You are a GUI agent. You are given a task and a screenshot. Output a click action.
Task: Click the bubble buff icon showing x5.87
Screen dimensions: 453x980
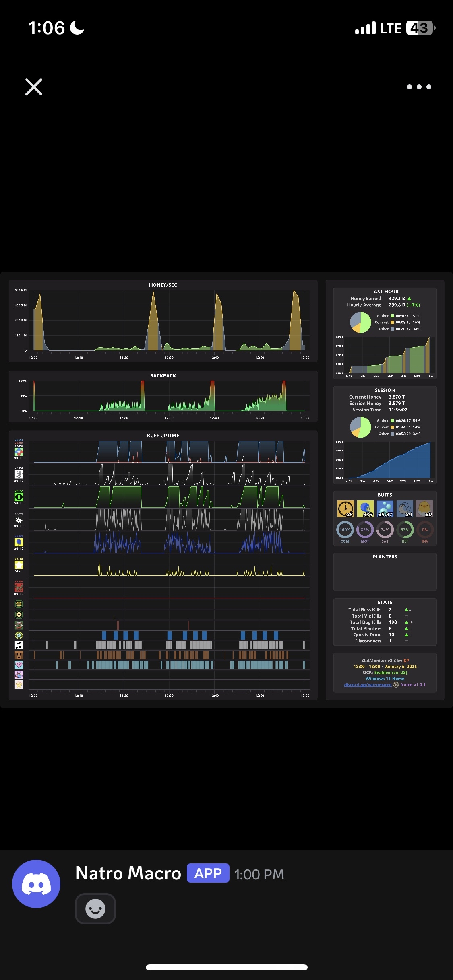tap(385, 509)
